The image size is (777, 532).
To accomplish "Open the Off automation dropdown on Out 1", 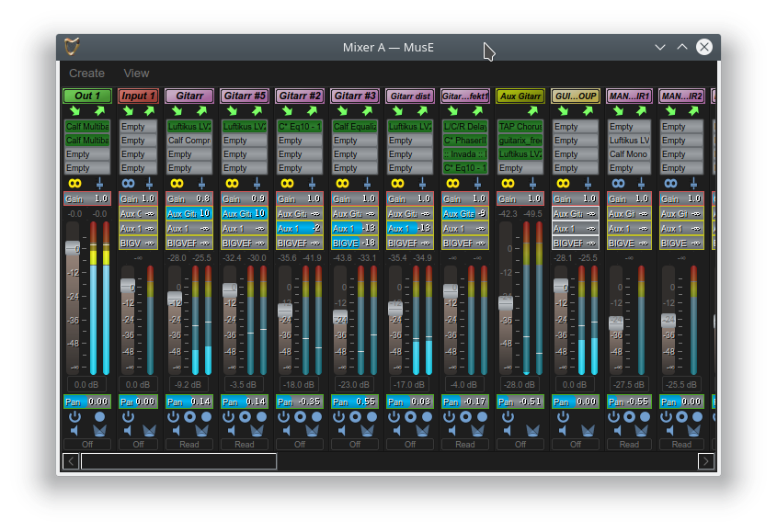I will tap(87, 445).
